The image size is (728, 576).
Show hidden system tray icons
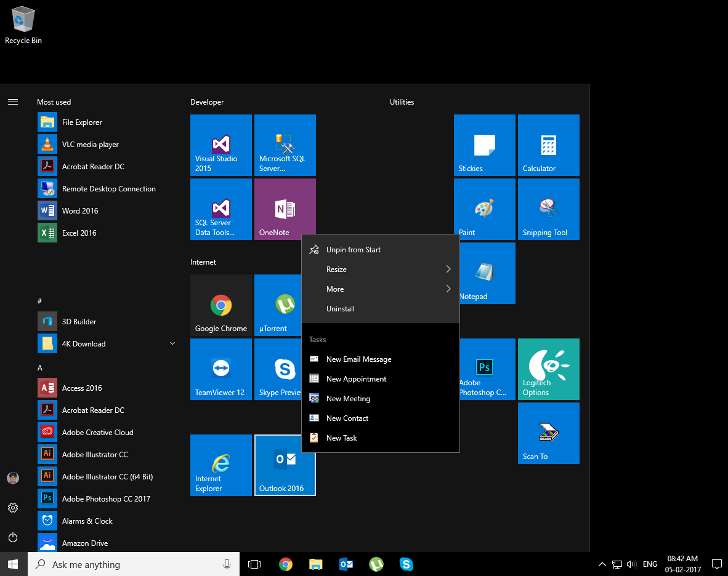(602, 564)
